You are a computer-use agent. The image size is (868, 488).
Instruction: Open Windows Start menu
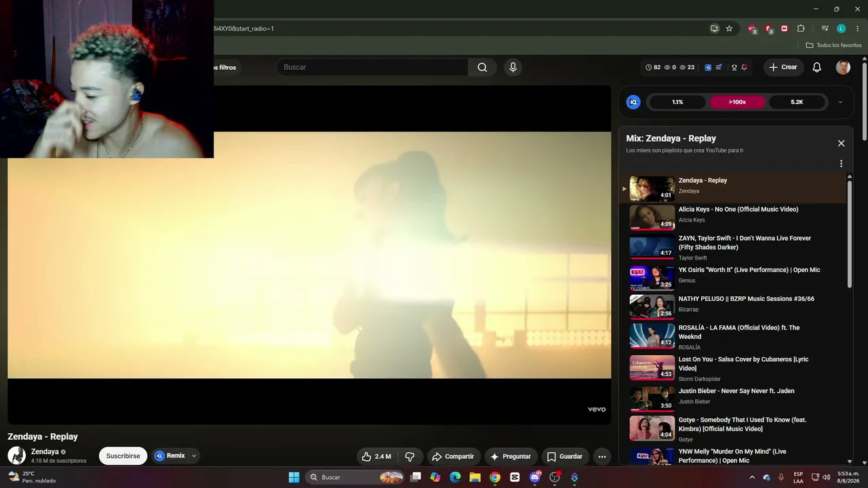point(294,477)
